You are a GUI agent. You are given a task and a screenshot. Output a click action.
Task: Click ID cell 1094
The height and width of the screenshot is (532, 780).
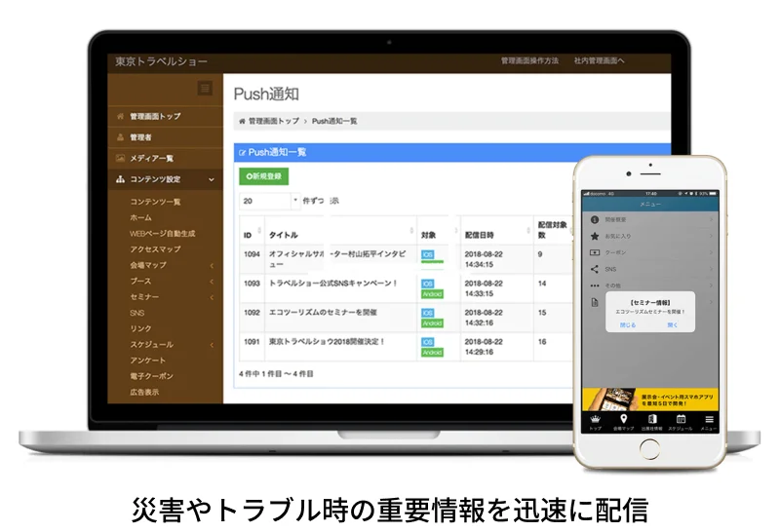point(252,254)
